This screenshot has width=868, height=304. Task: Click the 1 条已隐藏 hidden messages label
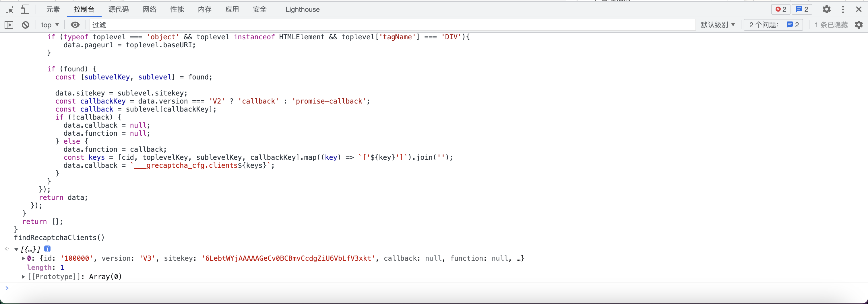click(831, 25)
